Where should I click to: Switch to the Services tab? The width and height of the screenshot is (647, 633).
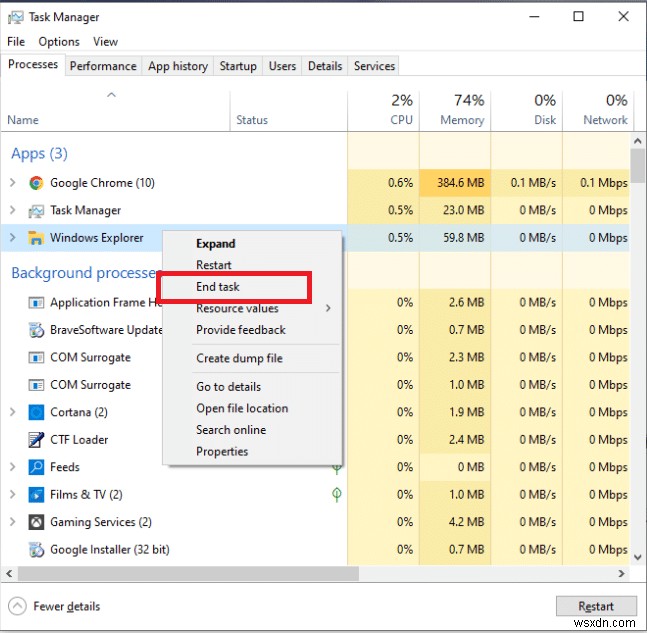pos(374,66)
